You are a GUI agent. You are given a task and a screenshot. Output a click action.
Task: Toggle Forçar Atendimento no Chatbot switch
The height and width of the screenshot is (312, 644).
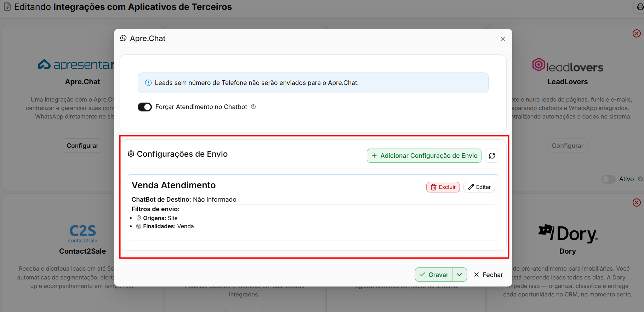(145, 107)
